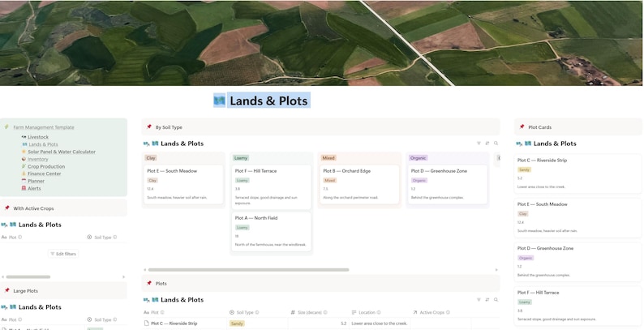Screen dimensions: 644x330
Task: Click info icon beside Location column
Action: pos(379,312)
